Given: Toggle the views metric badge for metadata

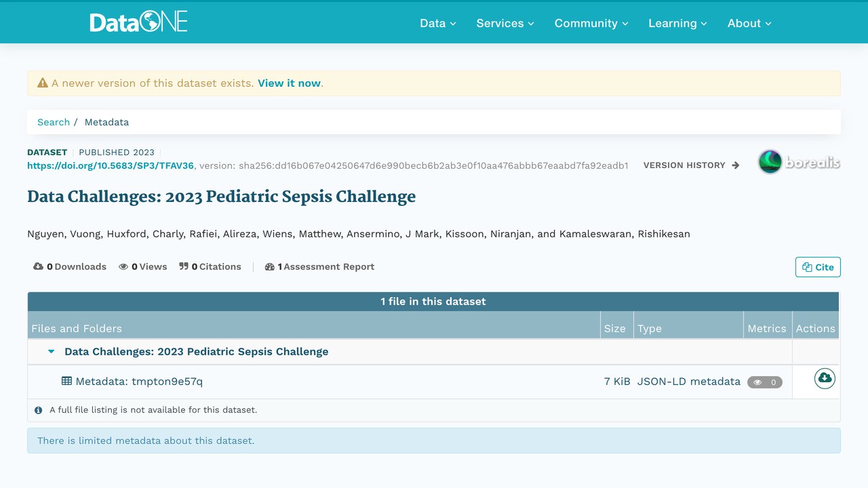Looking at the screenshot, I should tap(765, 382).
